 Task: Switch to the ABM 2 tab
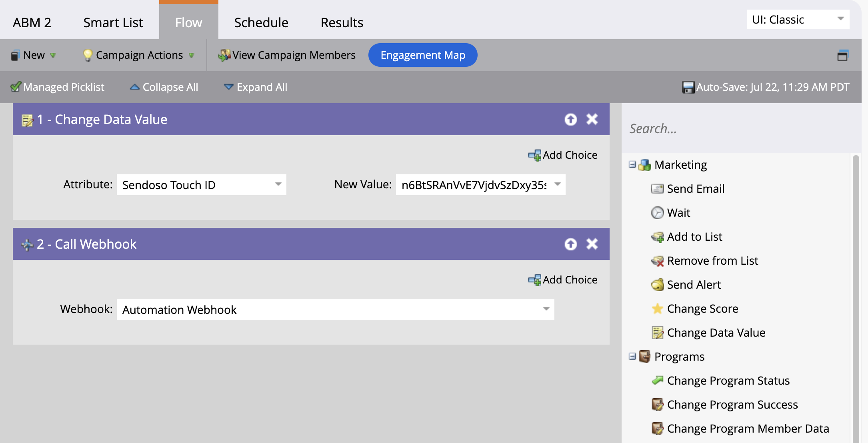[32, 22]
